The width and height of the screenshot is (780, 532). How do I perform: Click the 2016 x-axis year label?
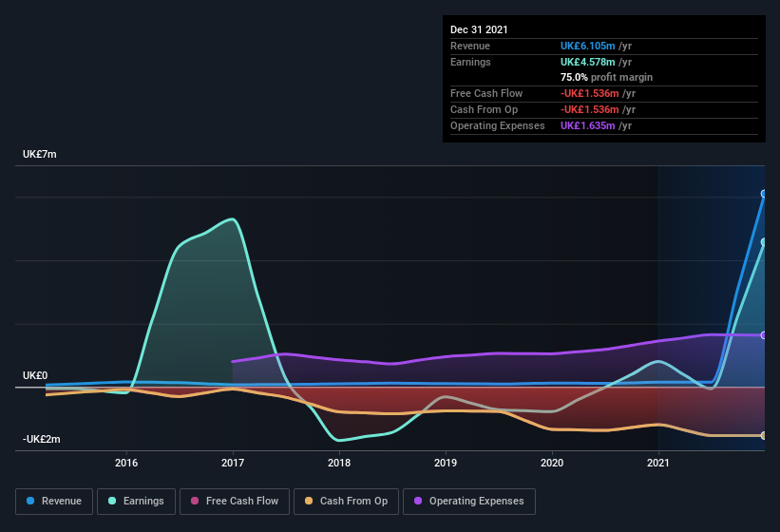(x=126, y=464)
